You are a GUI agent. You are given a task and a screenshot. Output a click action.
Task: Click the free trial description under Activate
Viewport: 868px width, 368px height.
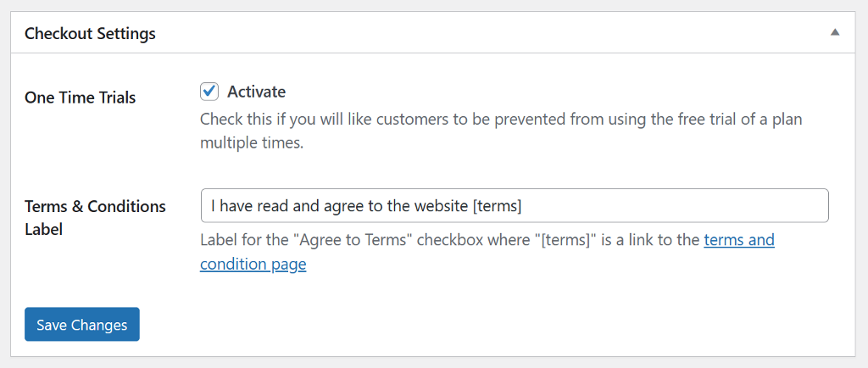coord(501,119)
